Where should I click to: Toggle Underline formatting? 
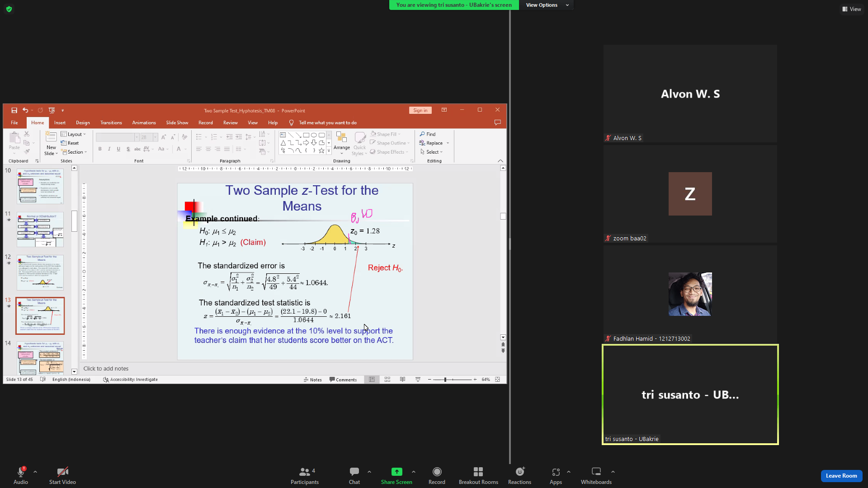pyautogui.click(x=118, y=149)
